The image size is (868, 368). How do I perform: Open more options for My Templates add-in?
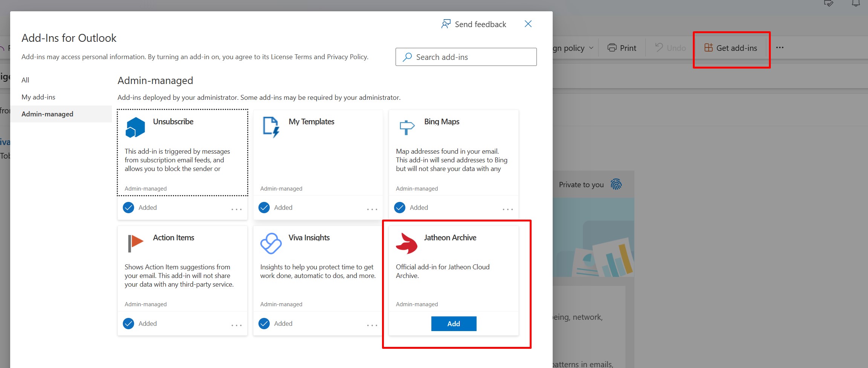coord(372,209)
